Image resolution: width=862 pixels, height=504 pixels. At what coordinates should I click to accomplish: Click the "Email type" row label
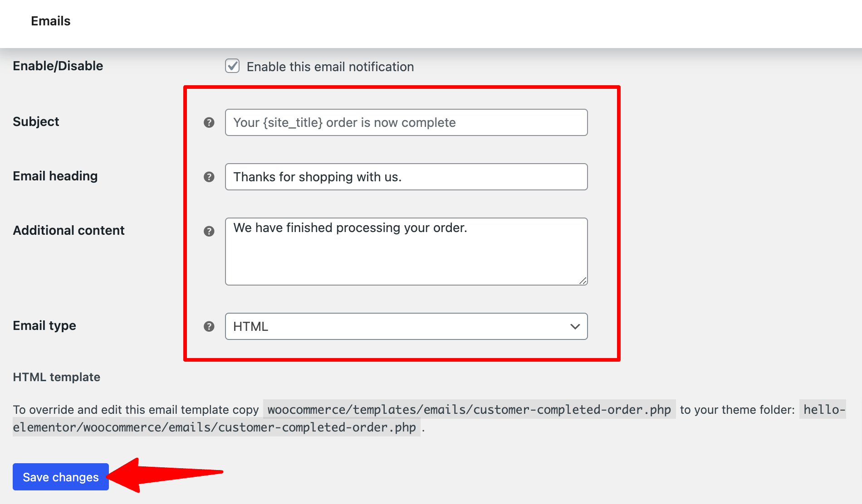[44, 325]
